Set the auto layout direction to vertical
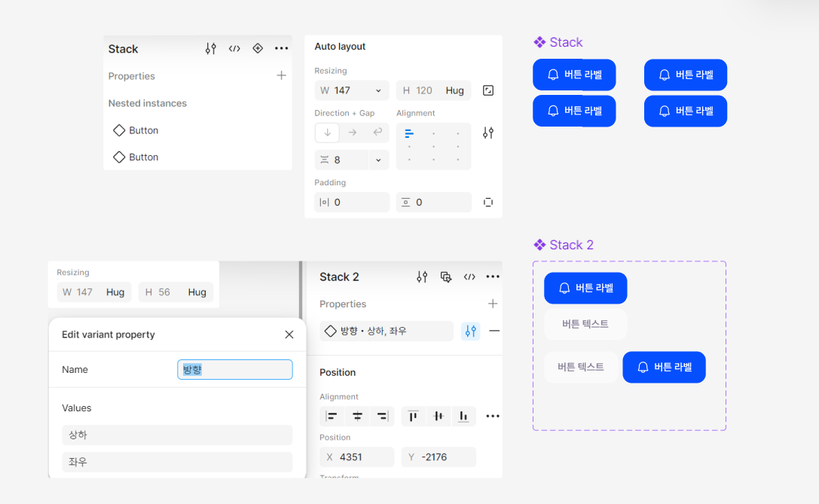Image resolution: width=819 pixels, height=504 pixels. coord(328,133)
